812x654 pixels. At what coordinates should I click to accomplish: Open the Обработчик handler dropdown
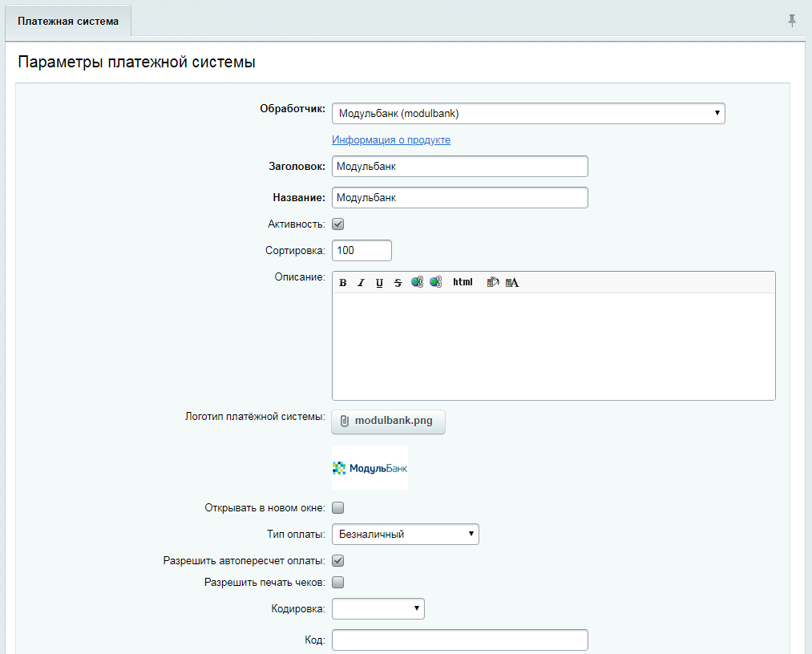528,114
